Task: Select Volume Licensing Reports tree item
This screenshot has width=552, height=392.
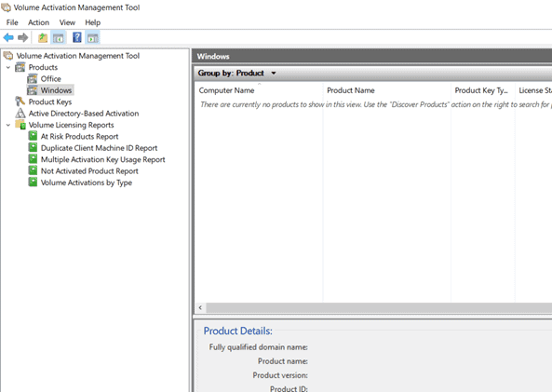Action: (x=71, y=125)
